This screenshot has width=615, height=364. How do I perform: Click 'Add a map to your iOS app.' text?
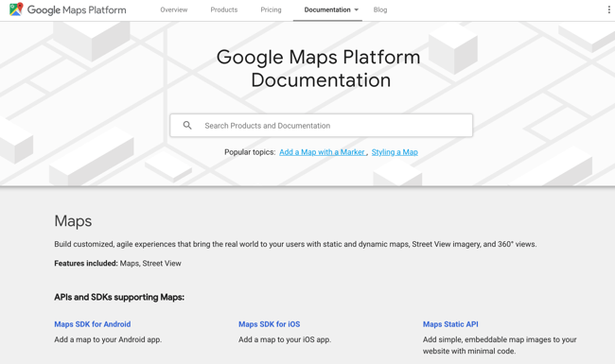pos(285,339)
